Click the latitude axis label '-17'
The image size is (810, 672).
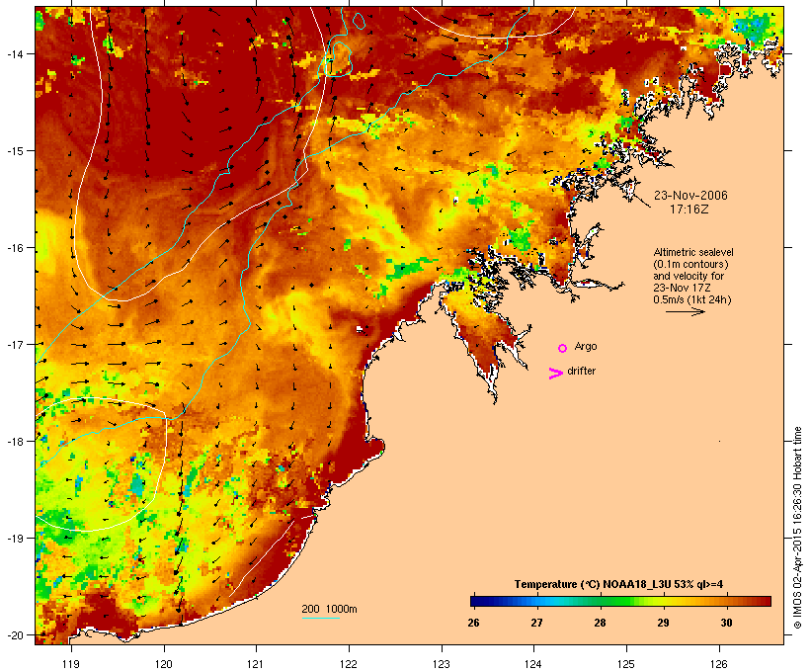14,344
